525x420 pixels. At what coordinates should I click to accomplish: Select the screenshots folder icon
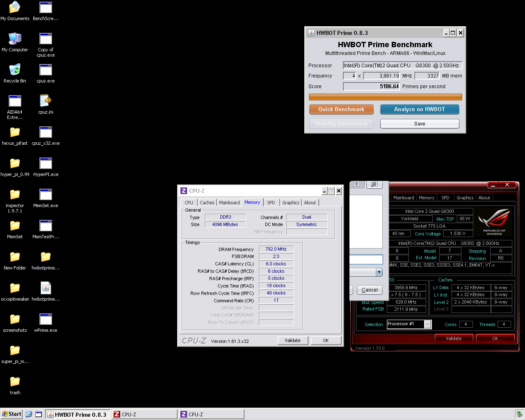click(15, 323)
